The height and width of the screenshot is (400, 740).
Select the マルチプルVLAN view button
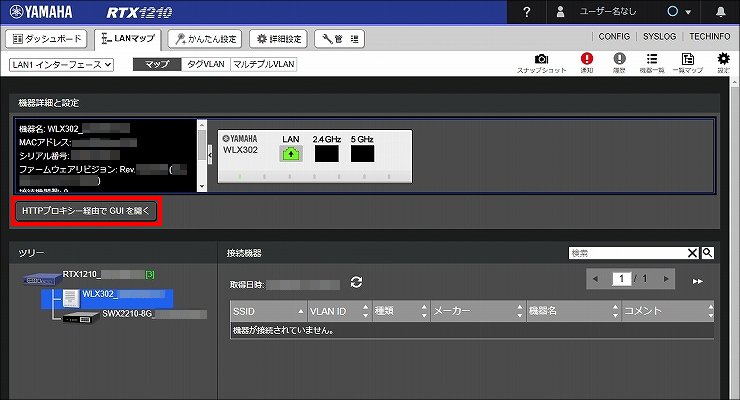point(264,64)
